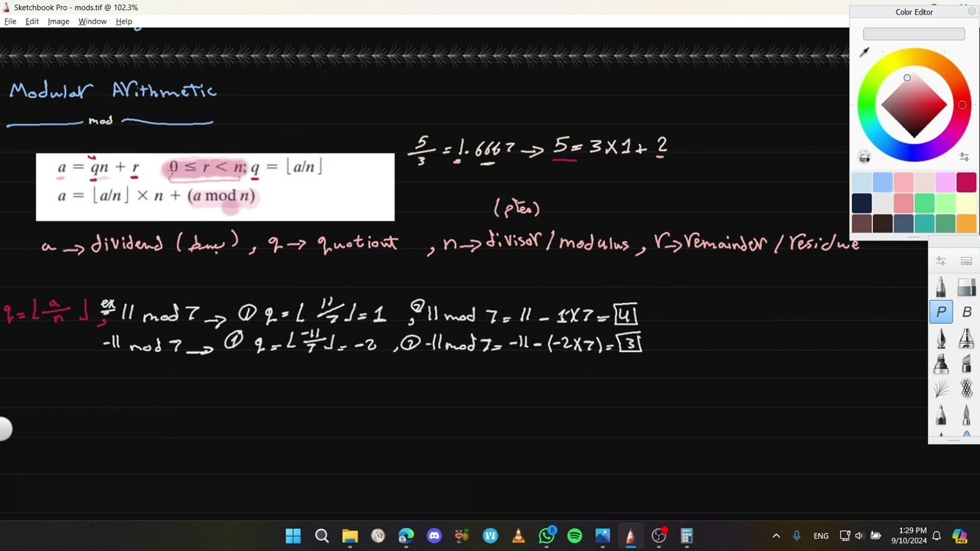Choose the lavender pink swatch
Viewport: 980px width, 551px height.
point(946,182)
